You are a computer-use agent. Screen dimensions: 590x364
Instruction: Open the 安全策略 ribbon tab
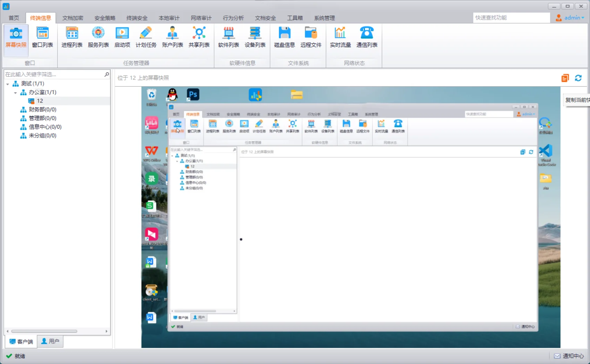105,18
